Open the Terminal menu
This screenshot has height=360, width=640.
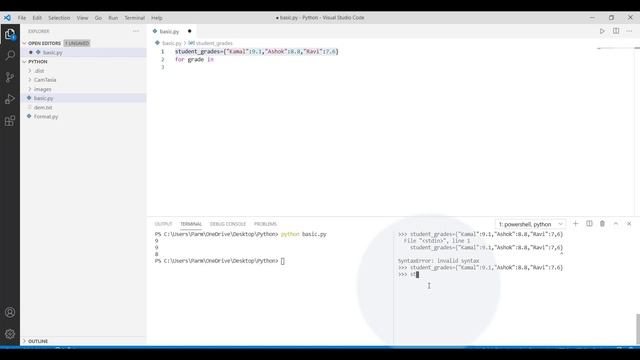135,18
